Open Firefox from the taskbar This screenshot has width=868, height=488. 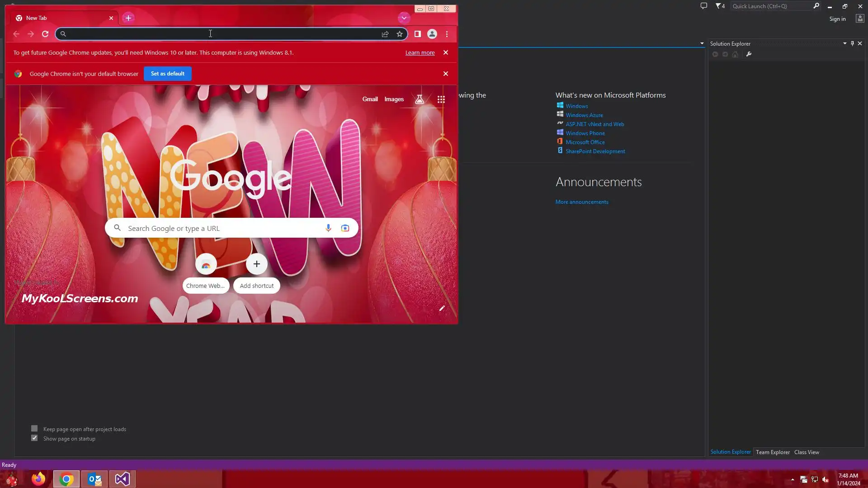(38, 479)
